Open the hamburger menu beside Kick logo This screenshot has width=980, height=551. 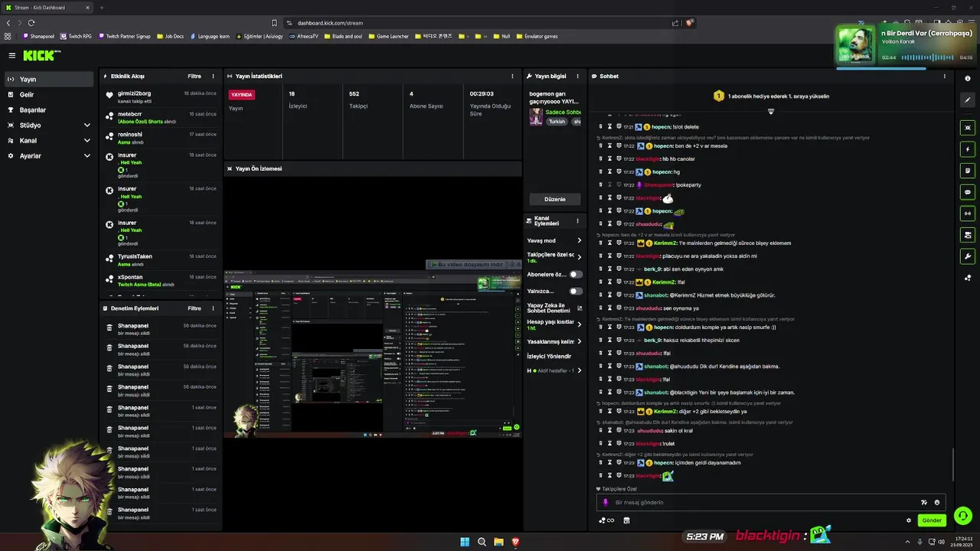12,55
